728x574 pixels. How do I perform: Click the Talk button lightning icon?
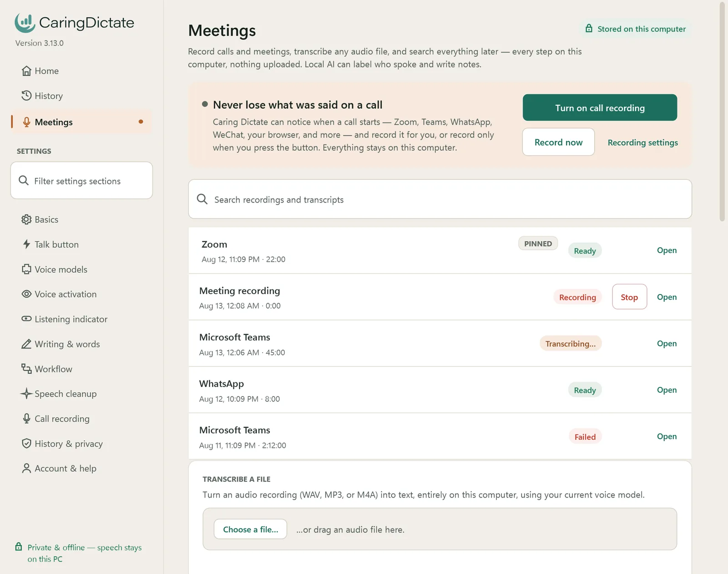tap(26, 244)
